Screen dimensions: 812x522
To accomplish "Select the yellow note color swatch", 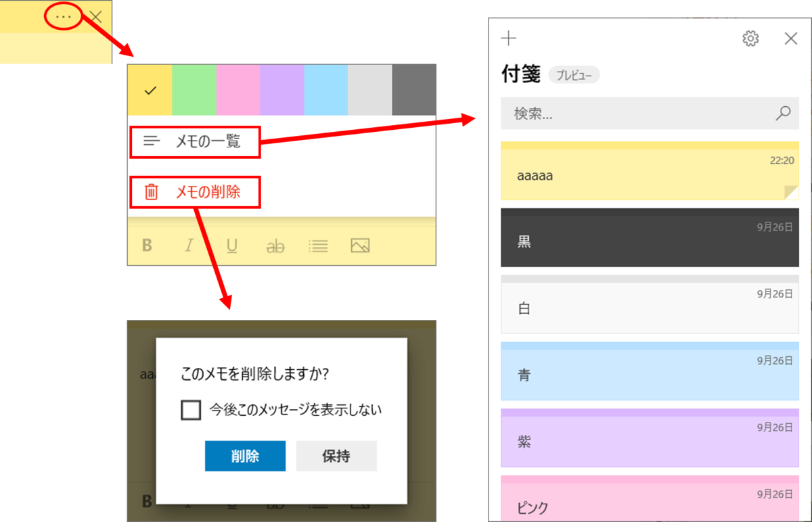I will [150, 90].
